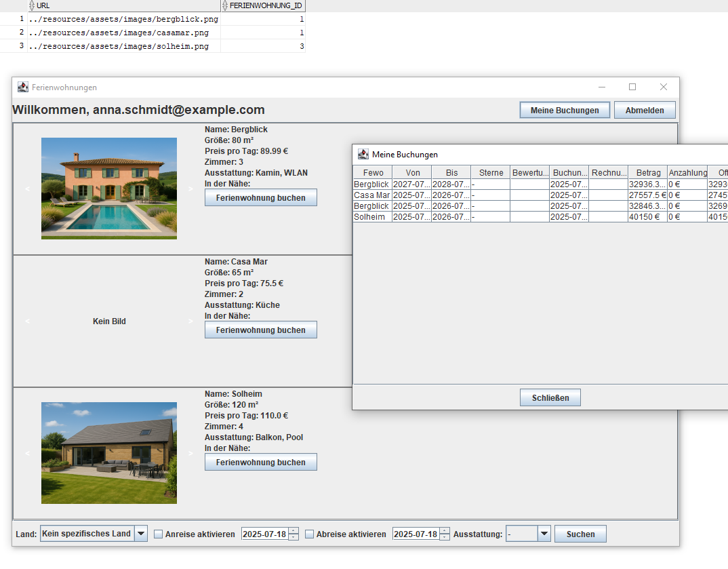
Task: Show next image for Bergblick
Action: click(x=190, y=189)
